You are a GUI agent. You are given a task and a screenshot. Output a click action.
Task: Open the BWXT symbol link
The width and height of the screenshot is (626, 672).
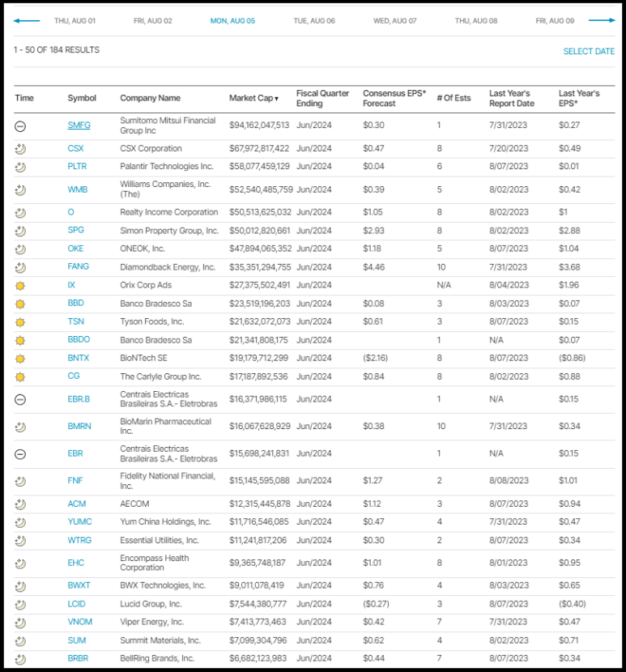point(79,585)
